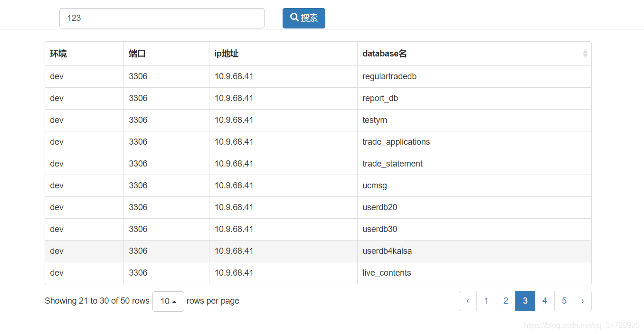Open the trade_applications database link
This screenshot has width=644, height=334.
[x=396, y=142]
